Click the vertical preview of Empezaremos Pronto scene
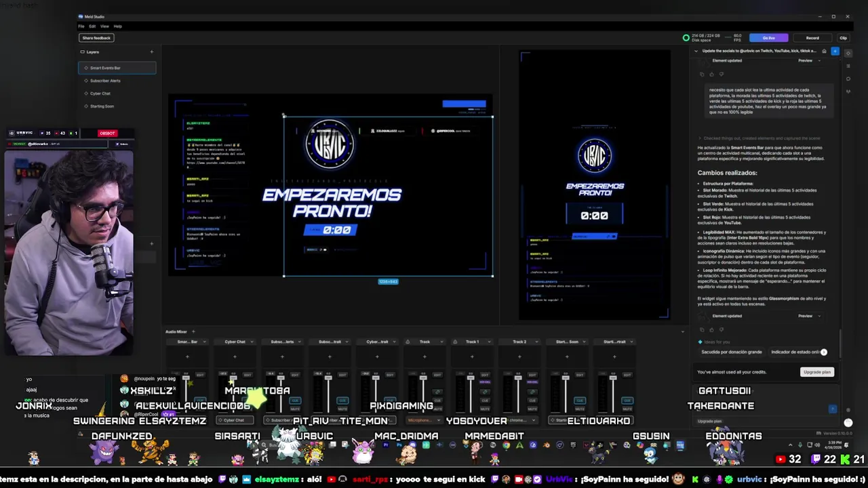Screen dimensions: 868x488 595,185
